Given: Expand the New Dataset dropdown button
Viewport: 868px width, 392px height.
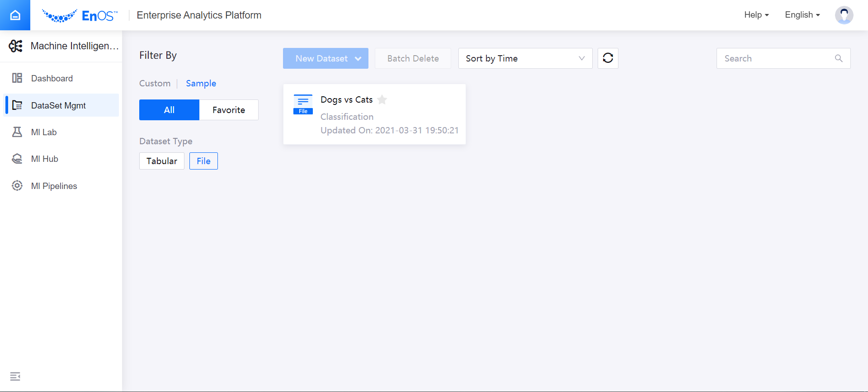Looking at the screenshot, I should (x=325, y=58).
